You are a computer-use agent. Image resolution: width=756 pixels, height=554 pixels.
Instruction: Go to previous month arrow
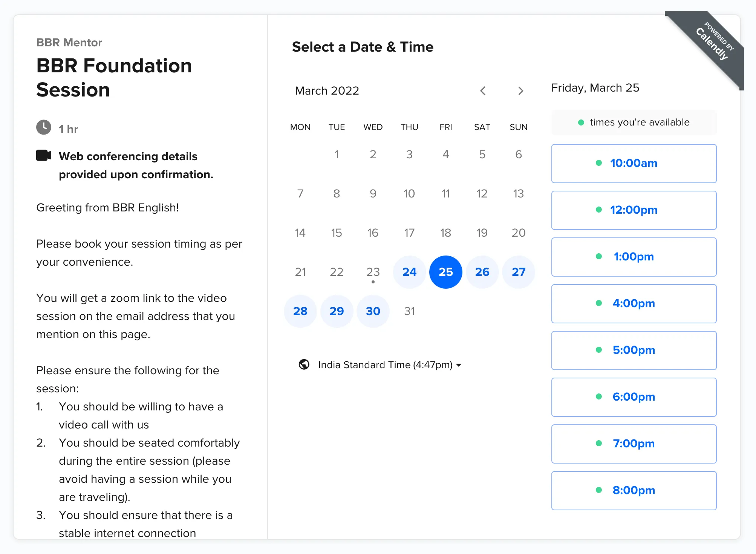point(483,91)
